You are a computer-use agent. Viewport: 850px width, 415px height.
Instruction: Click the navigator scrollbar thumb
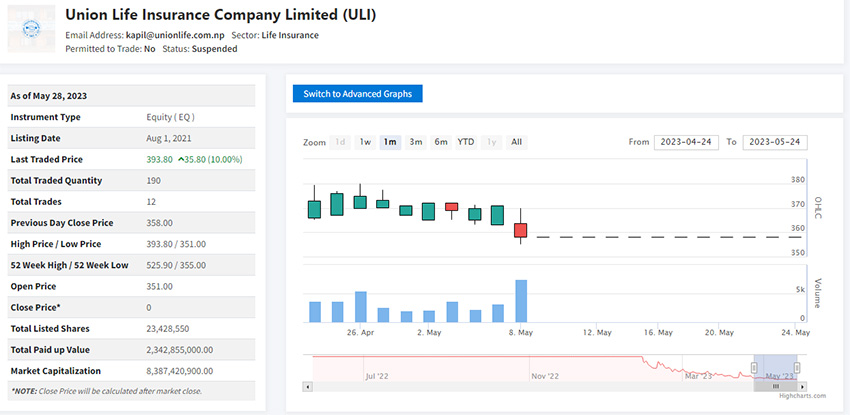click(776, 386)
